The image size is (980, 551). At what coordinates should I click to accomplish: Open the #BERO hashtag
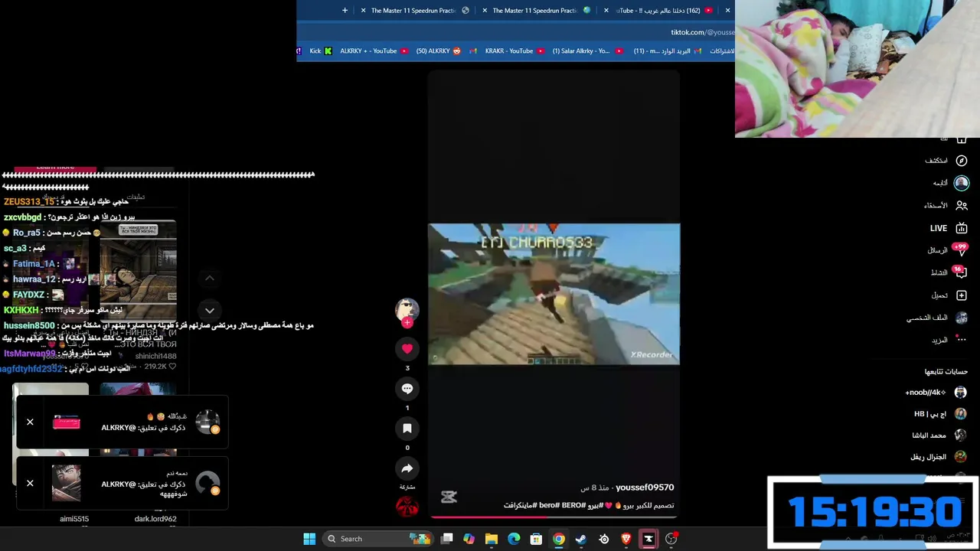(573, 506)
